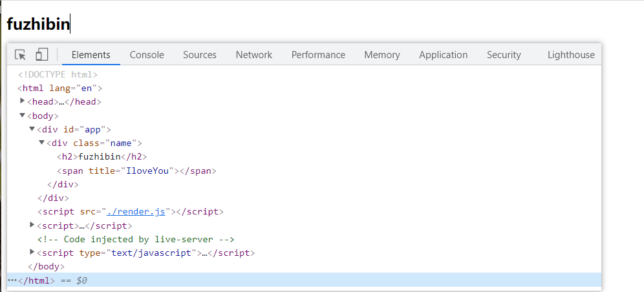Image resolution: width=644 pixels, height=292 pixels.
Task: Collapse the div class name node
Action: click(41, 143)
